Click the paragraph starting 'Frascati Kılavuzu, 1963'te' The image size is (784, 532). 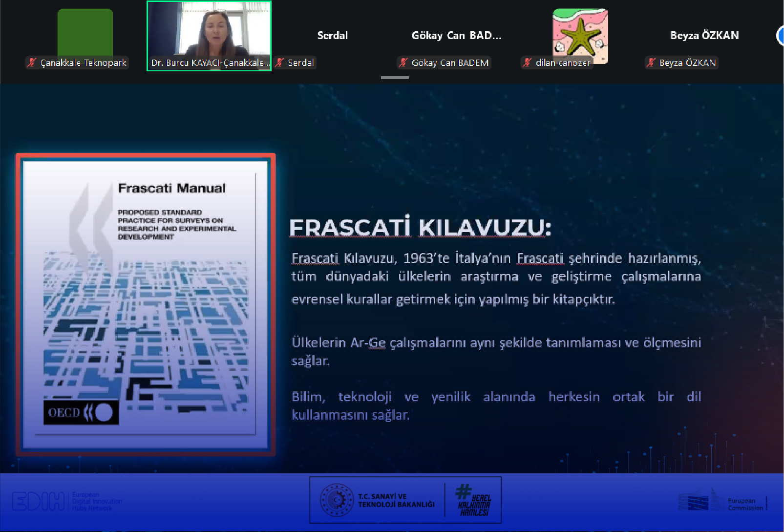click(x=496, y=278)
